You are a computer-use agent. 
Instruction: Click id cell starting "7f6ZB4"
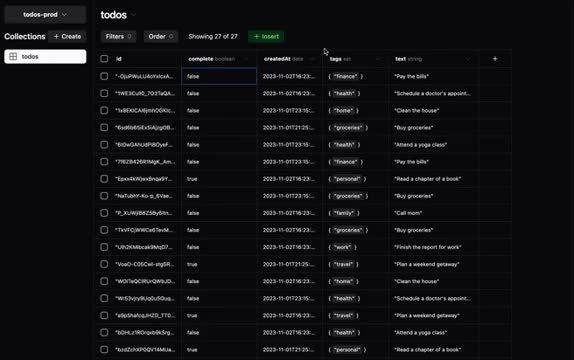[x=145, y=162]
